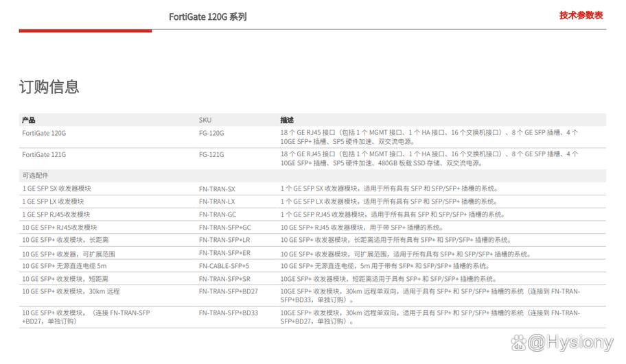Select product cell '1 GE SFP RJ45收发模块'
The height and width of the screenshot is (364, 626).
click(x=56, y=215)
